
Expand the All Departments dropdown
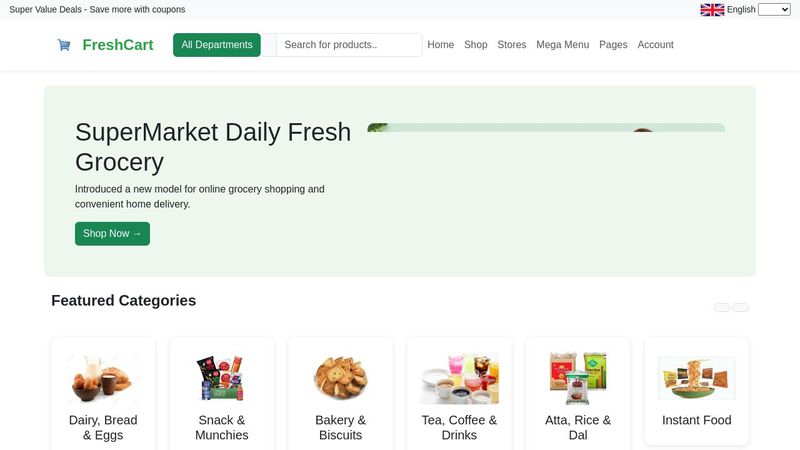tap(217, 45)
